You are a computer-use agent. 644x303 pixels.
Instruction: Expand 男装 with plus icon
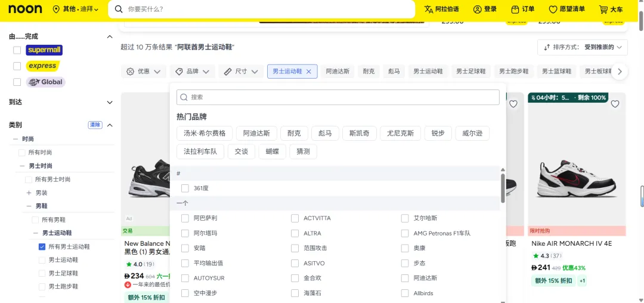tap(29, 193)
